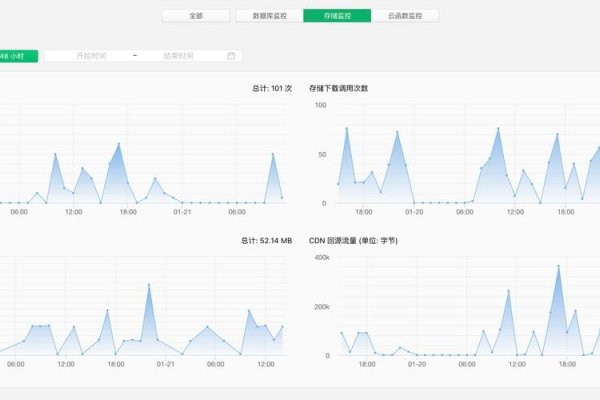Click the 100 y-axis label on download chart

click(321, 105)
